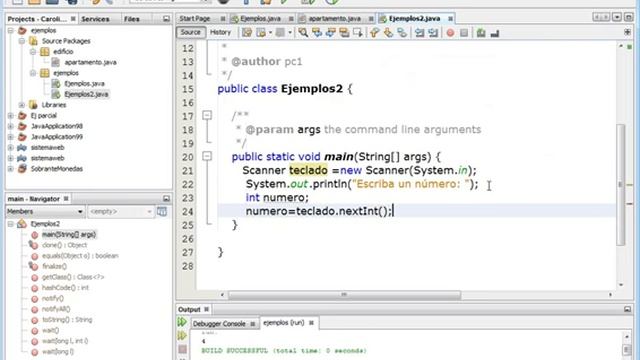Screen dimensions: 640x360
Task: Select Ejemplos.java in Projects tree
Action: 84,83
